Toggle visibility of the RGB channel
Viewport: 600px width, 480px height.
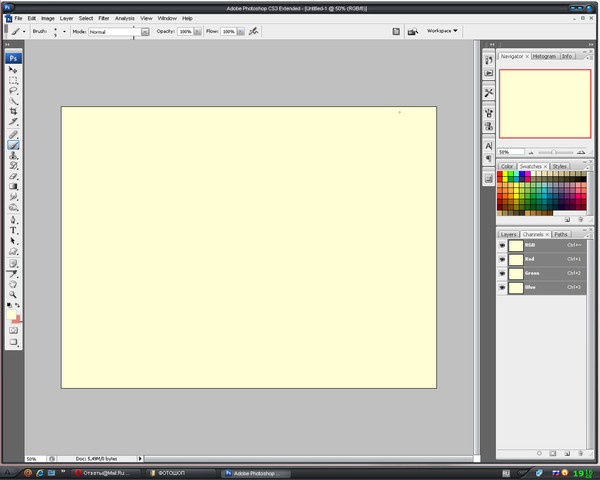click(502, 245)
